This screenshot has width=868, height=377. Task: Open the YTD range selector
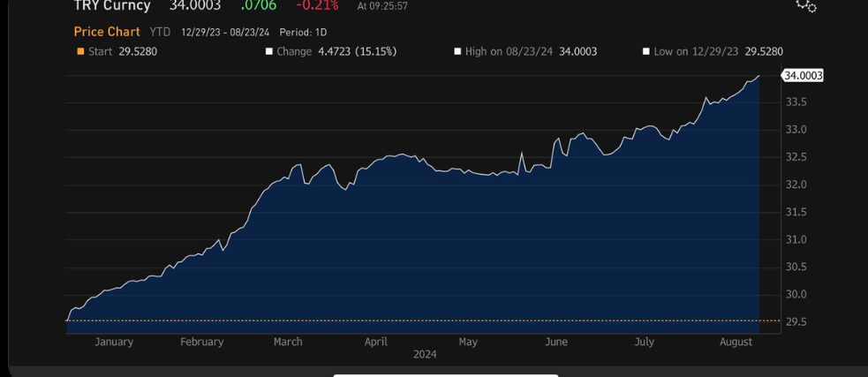[x=160, y=32]
